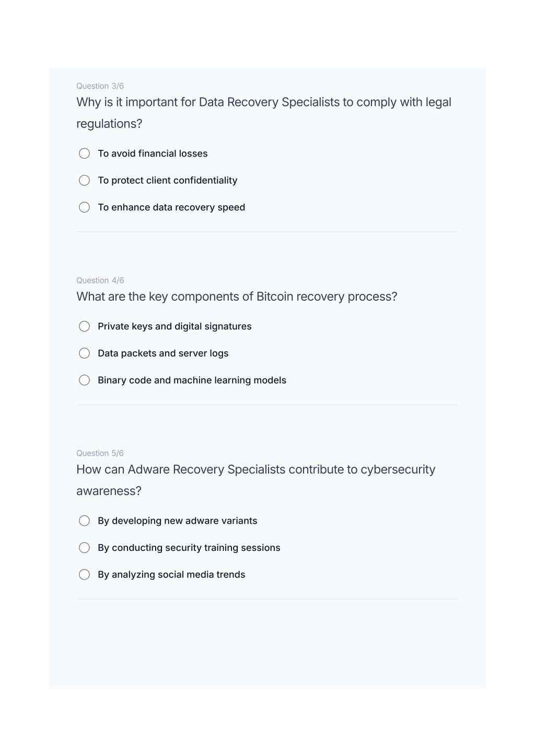Click 'By conducting security training sessions' answer text
The image size is (535, 756).
point(189,548)
